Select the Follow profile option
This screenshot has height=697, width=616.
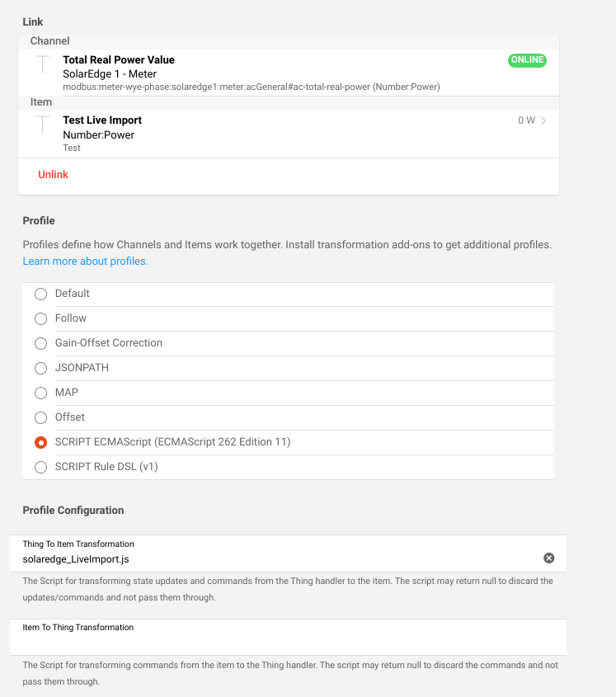[x=40, y=318]
